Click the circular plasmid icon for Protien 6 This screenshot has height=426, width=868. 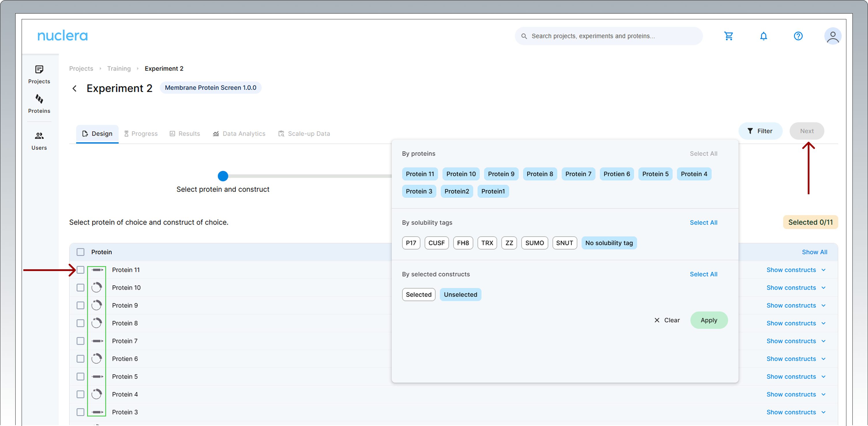tap(97, 358)
